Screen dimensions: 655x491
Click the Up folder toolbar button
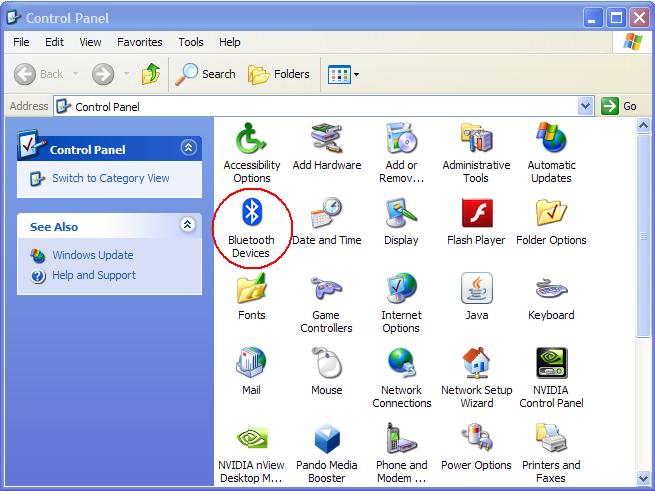tap(151, 74)
